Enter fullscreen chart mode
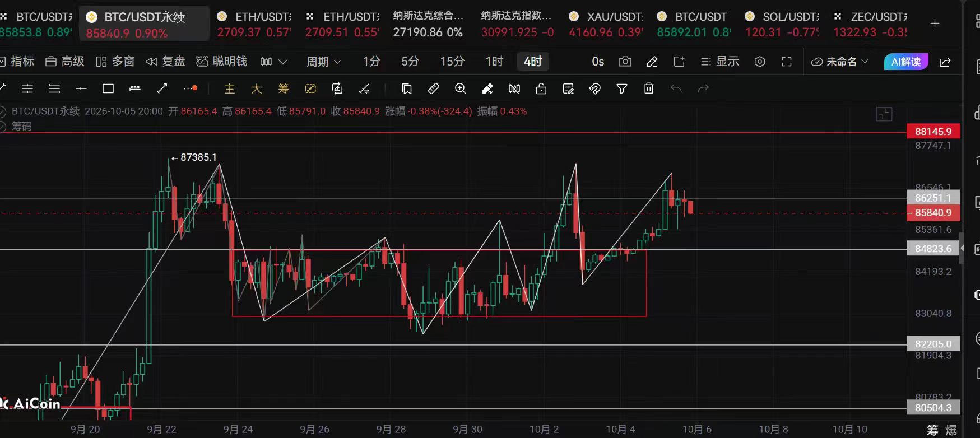Image resolution: width=980 pixels, height=438 pixels. click(787, 62)
